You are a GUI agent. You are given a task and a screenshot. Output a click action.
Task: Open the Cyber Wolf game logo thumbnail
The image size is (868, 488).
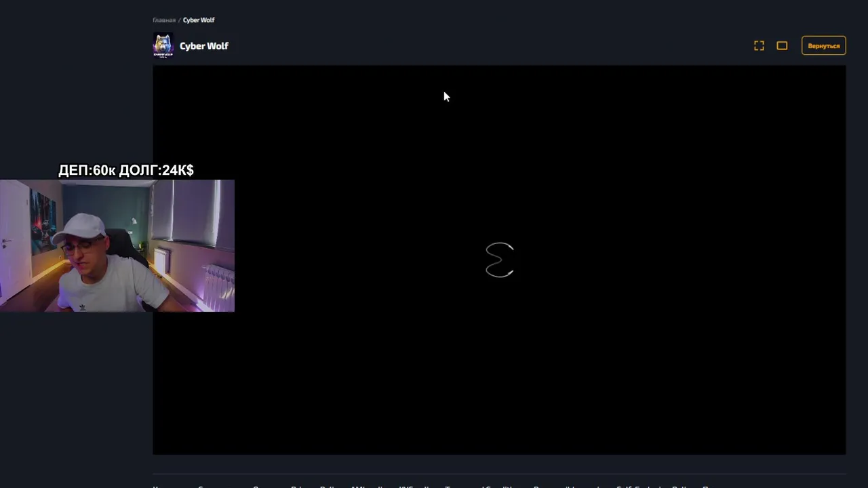pos(163,46)
